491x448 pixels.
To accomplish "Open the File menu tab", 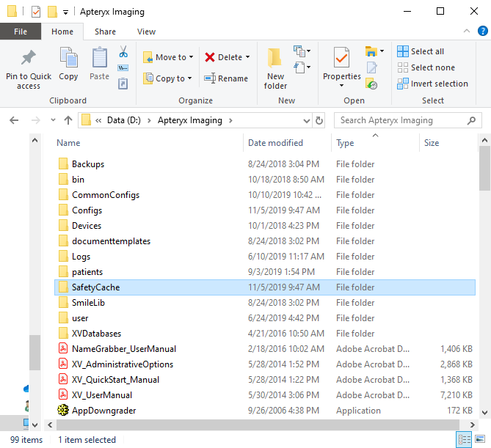I will click(21, 32).
